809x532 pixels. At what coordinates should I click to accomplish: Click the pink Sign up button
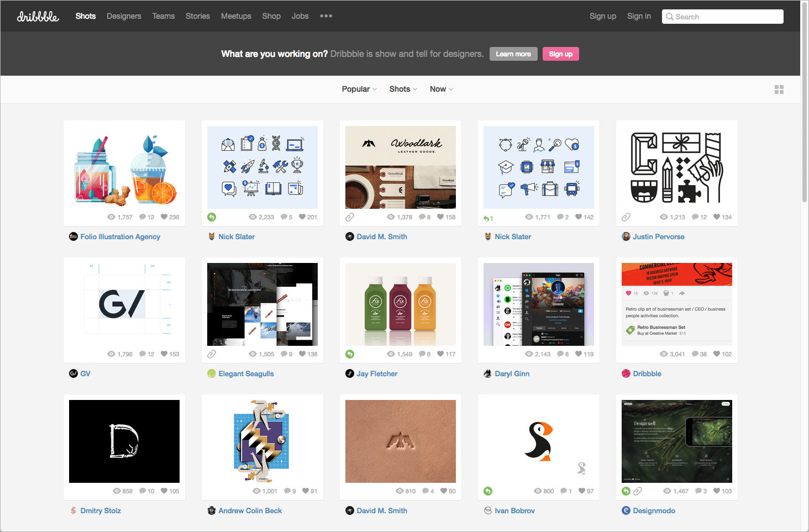560,54
